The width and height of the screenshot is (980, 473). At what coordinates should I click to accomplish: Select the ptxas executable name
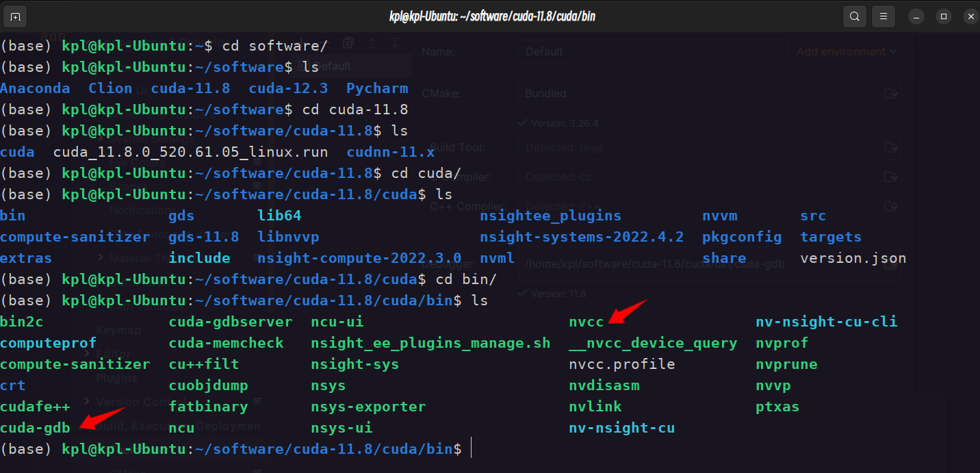tap(777, 407)
